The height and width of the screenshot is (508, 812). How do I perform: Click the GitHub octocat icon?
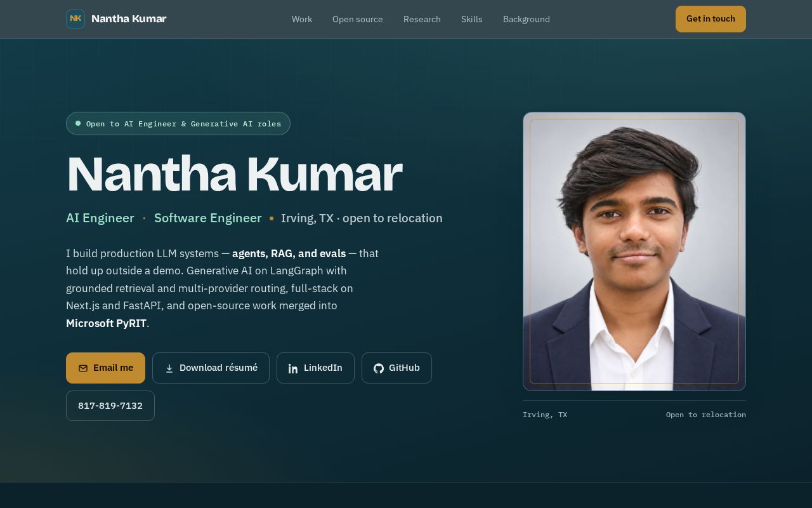pos(379,368)
